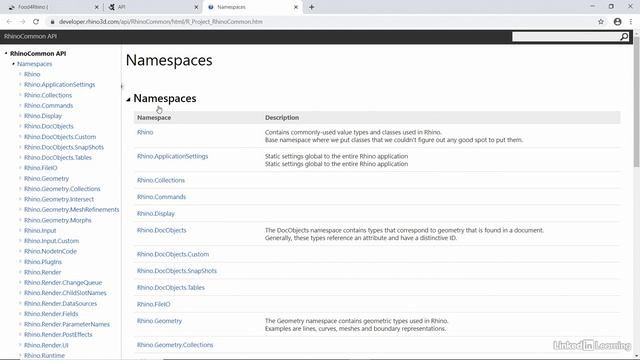Image resolution: width=640 pixels, height=360 pixels.
Task: Close the Namespaces tab
Action: 296,7
